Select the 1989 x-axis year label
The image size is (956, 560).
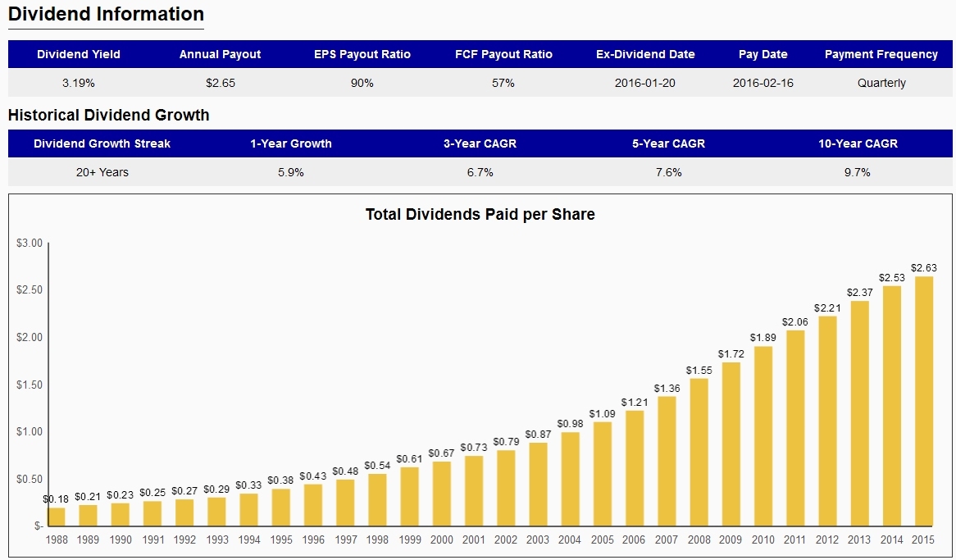[x=89, y=540]
